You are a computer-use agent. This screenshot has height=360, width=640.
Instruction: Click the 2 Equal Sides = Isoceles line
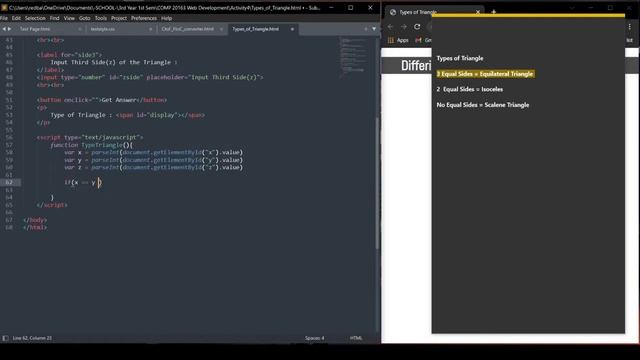(x=469, y=89)
